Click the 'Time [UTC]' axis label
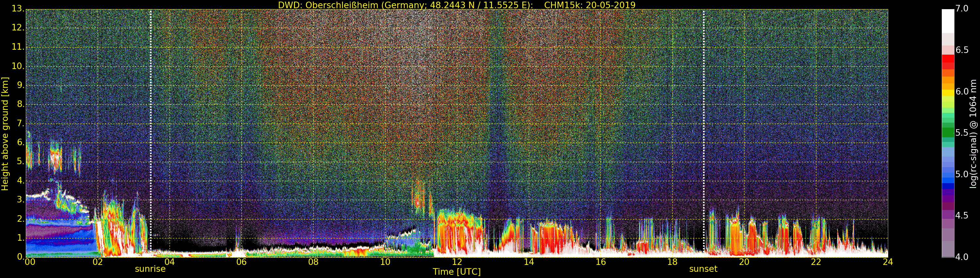 [457, 272]
